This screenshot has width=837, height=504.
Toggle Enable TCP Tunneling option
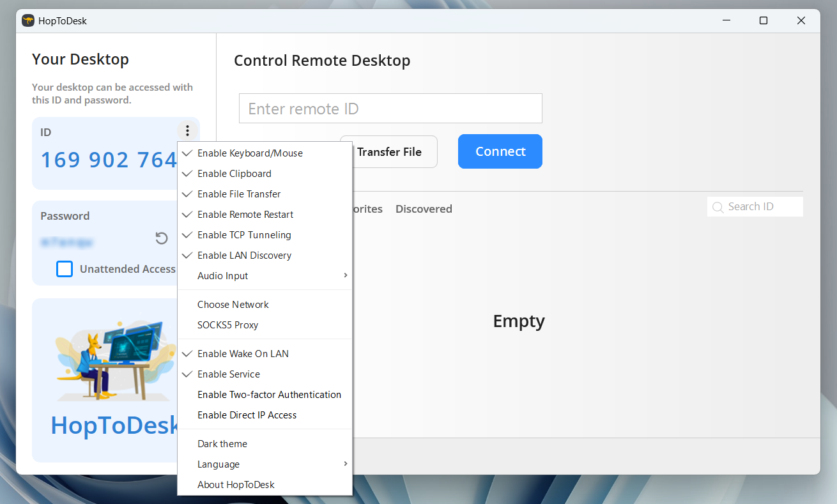pyautogui.click(x=265, y=235)
